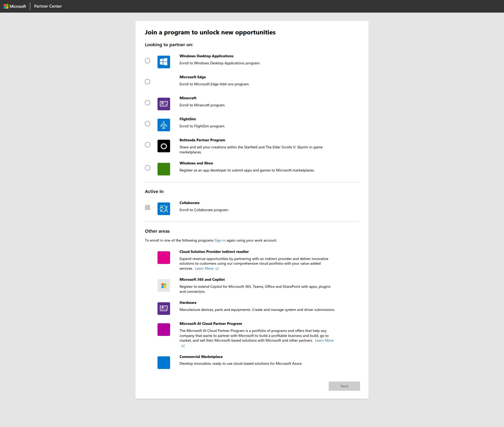This screenshot has height=427, width=504.
Task: Open Learn More for Cloud Solution Provider
Action: click(204, 268)
